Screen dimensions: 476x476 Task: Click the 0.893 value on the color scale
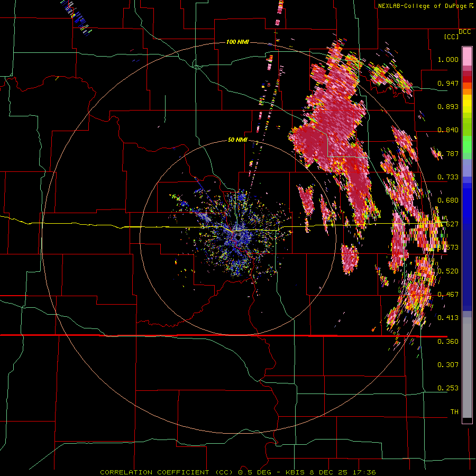[448, 106]
